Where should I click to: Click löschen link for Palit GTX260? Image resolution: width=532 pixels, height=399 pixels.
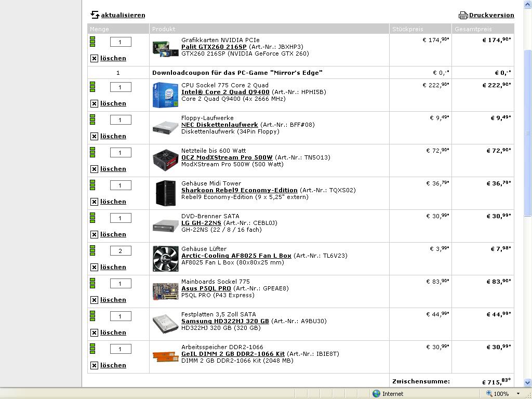(113, 58)
